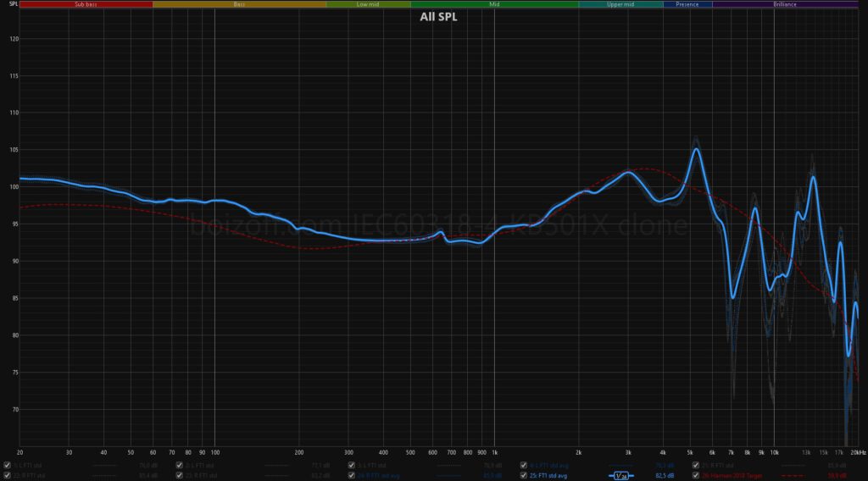Click the 82.5 dB value readout

(665, 475)
